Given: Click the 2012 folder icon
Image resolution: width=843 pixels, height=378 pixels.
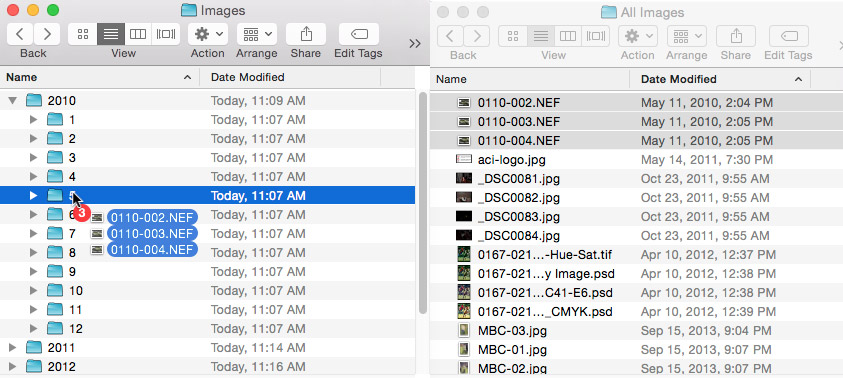Looking at the screenshot, I should pyautogui.click(x=34, y=367).
